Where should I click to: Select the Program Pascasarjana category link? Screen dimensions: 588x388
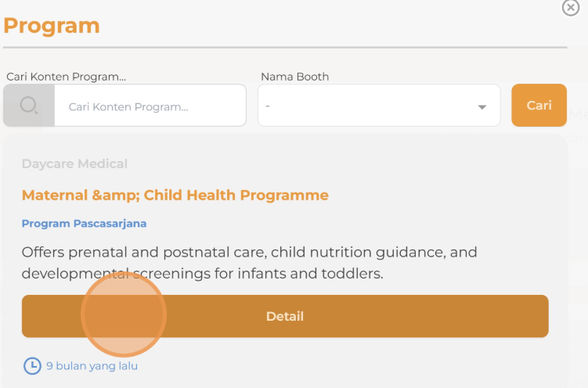pos(84,224)
